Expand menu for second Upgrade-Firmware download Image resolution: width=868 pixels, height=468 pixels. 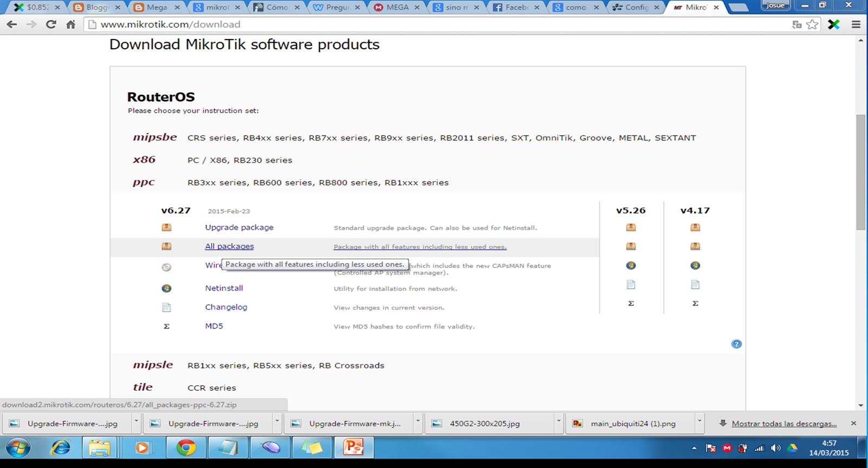pos(277,421)
